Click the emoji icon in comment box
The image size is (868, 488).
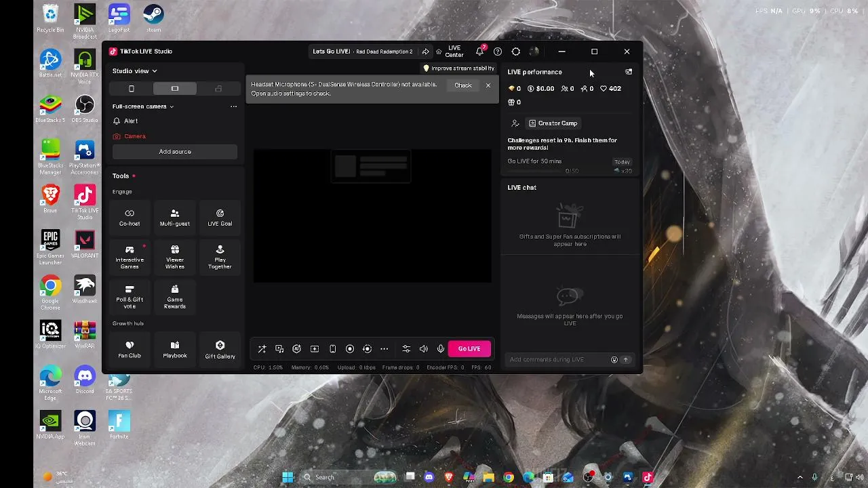614,360
